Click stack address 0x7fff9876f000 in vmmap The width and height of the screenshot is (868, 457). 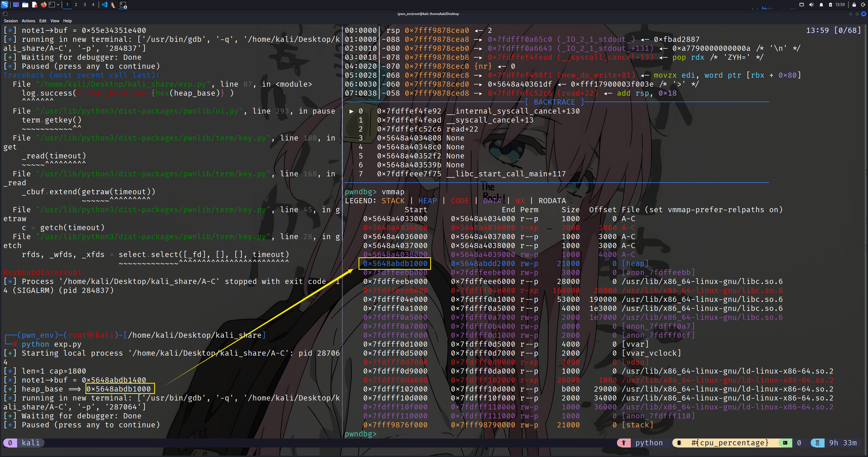tap(395, 425)
